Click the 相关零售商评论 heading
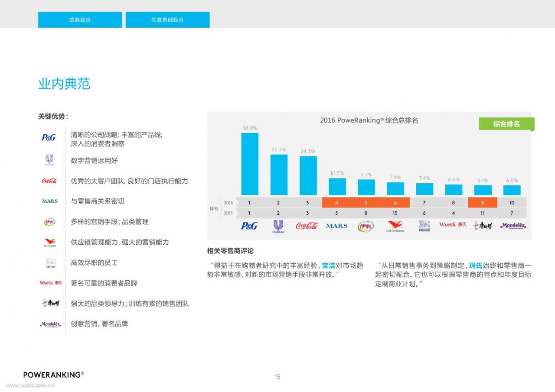 tap(230, 251)
